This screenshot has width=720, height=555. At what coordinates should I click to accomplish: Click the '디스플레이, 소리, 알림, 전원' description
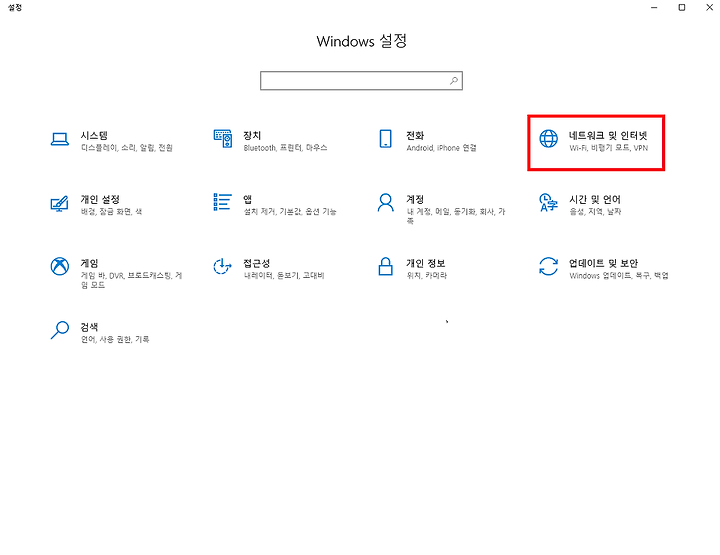(127, 148)
